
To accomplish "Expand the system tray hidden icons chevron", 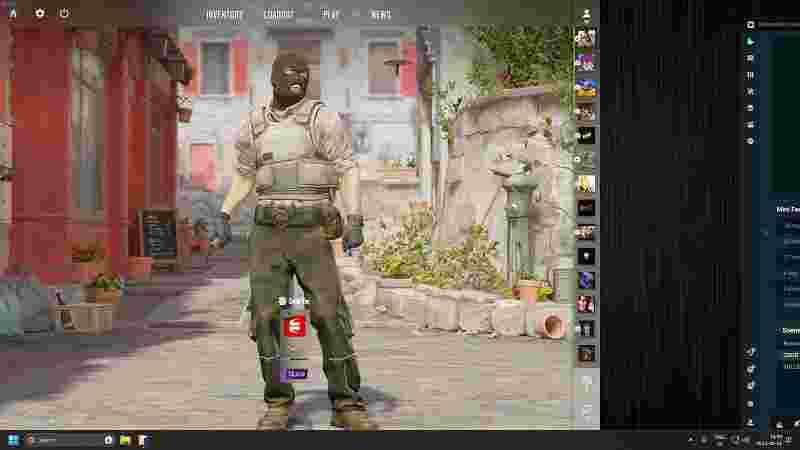I will (x=690, y=440).
